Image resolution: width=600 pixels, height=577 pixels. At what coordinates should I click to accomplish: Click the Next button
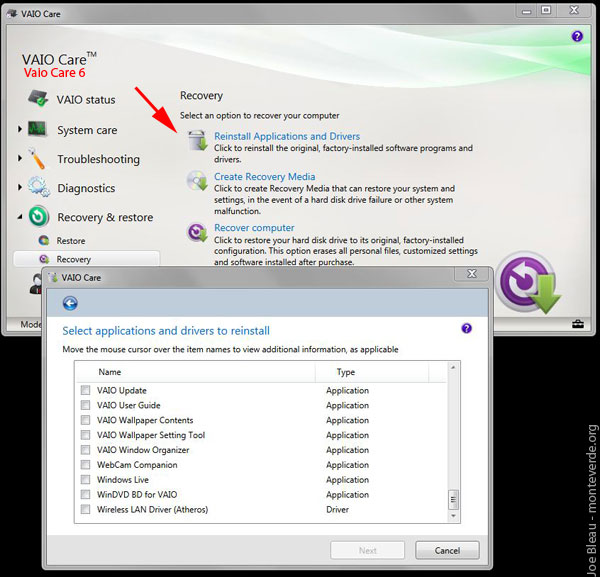(x=367, y=550)
